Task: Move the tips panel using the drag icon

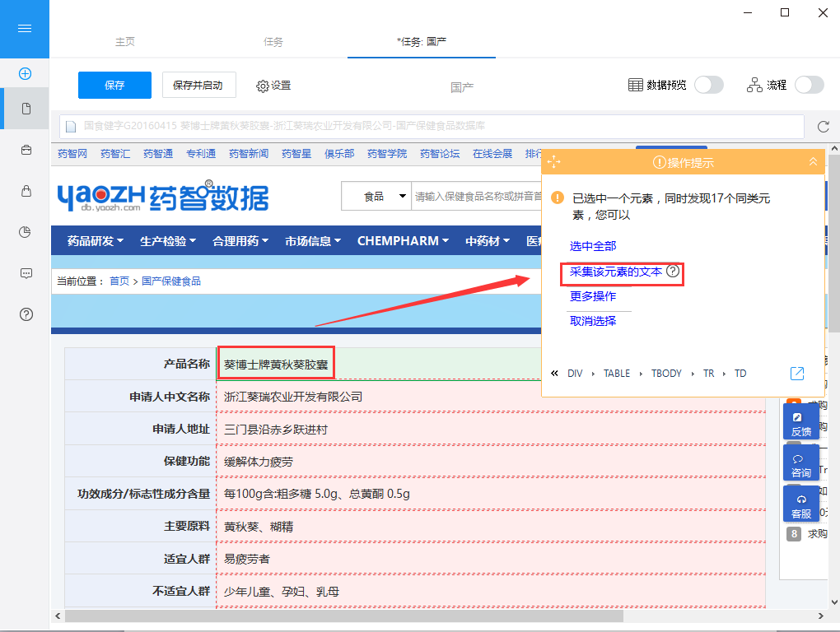Action: 554,161
